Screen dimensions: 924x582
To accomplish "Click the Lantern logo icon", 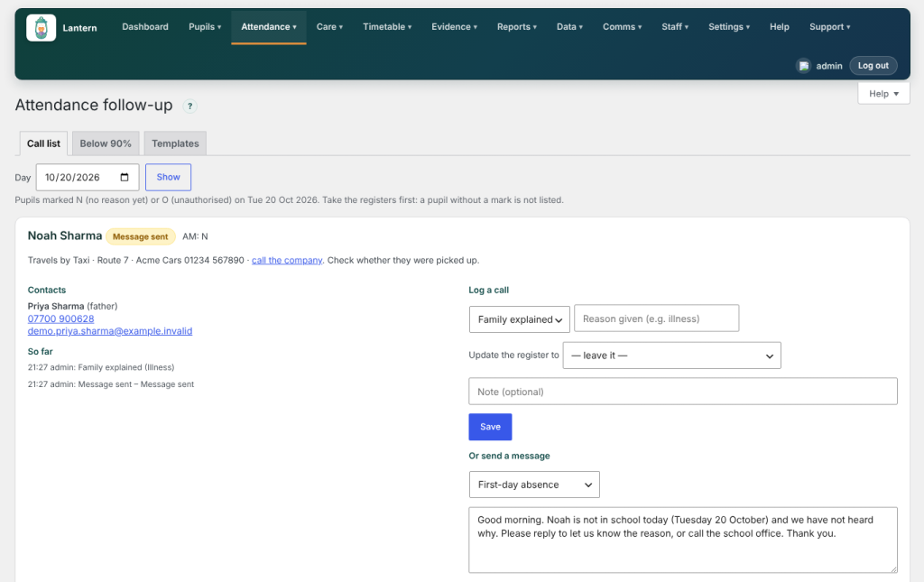I will (x=42, y=28).
